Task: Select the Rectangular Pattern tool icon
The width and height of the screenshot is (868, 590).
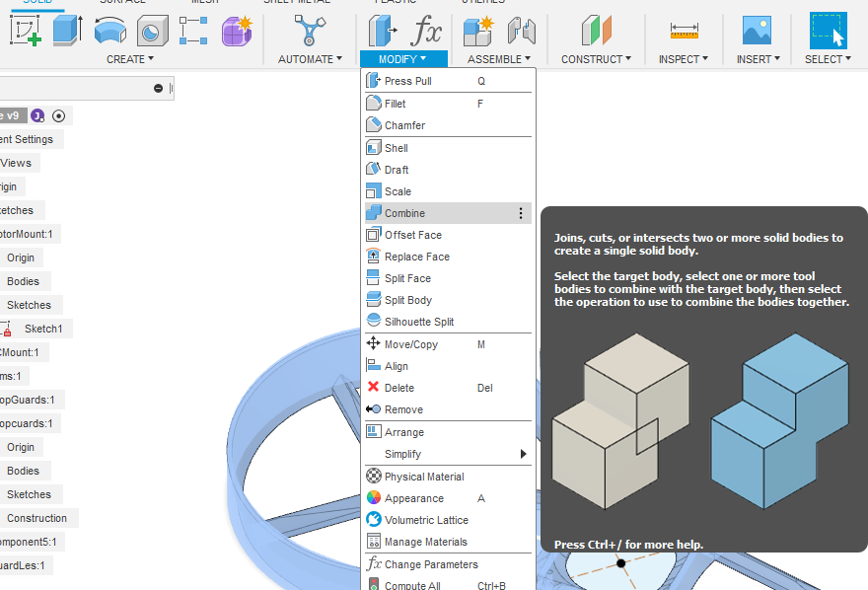Action: point(193,31)
